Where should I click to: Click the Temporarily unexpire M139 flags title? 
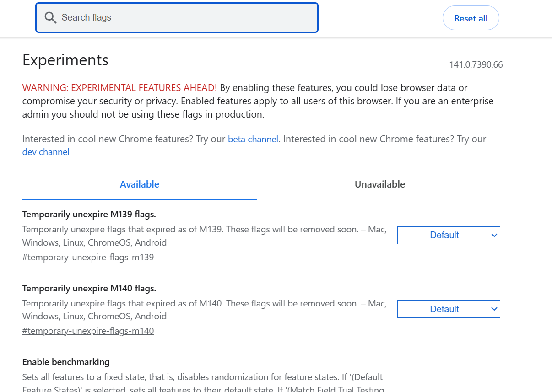coord(89,214)
